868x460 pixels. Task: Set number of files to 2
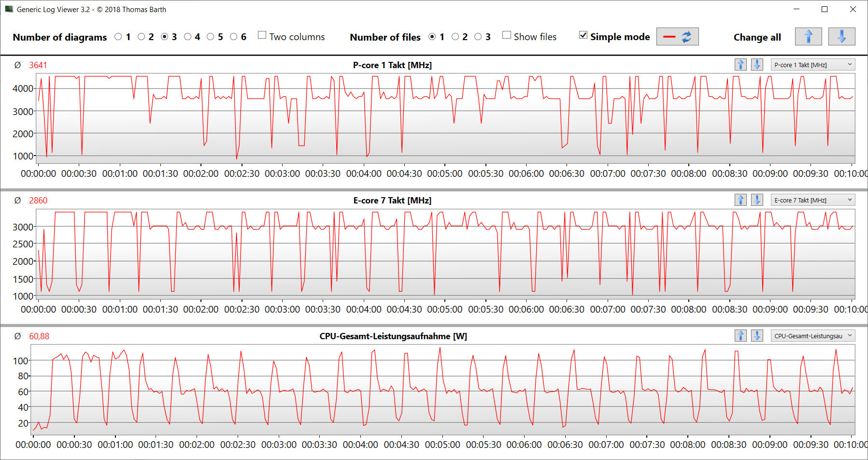click(x=455, y=37)
